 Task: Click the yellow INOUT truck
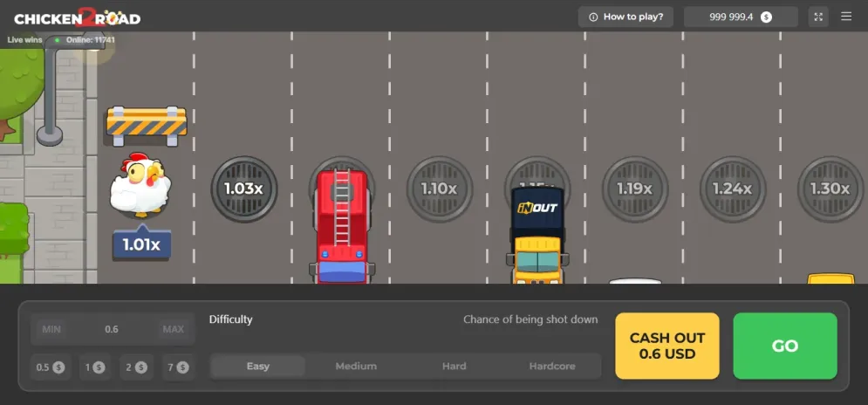[x=537, y=236]
